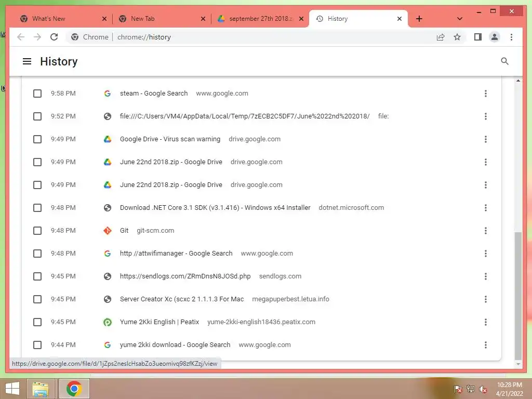Viewport: 532px width, 399px height.
Task: Close the History tab
Action: coord(400,19)
